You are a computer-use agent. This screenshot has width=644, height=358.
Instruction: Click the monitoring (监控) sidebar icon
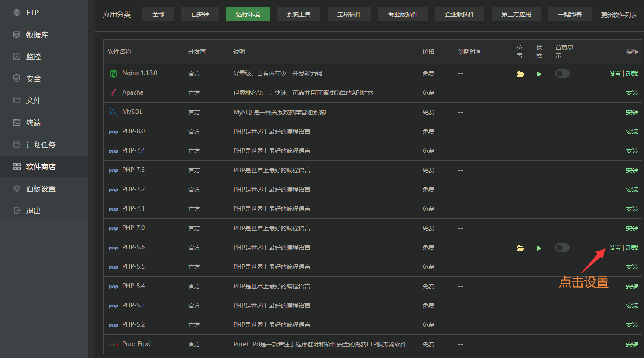(17, 56)
